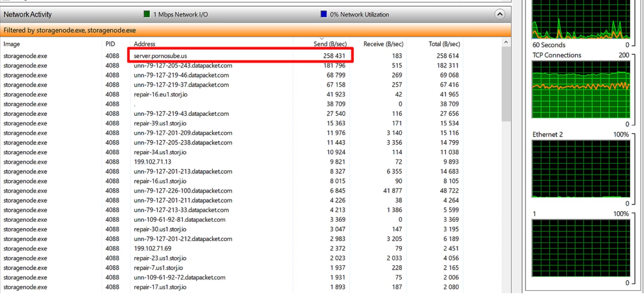644x296 pixels.
Task: Click the Total value 2 080
Action: (451, 287)
